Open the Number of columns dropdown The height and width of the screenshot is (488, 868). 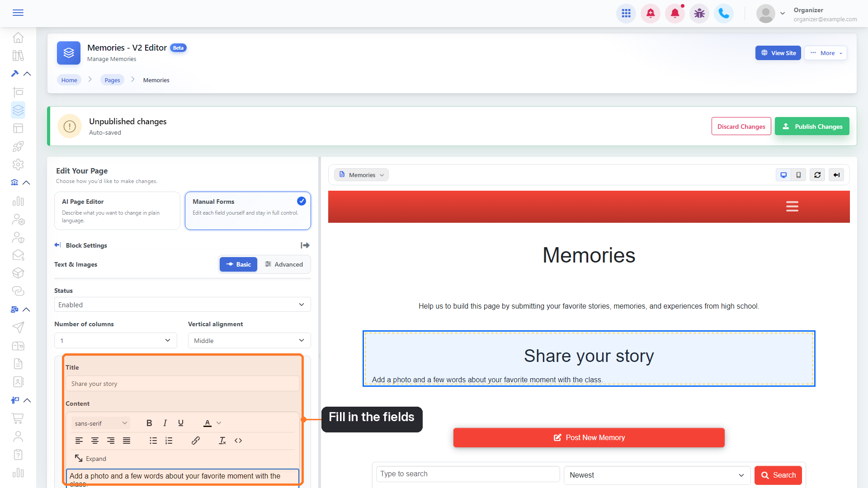(115, 341)
